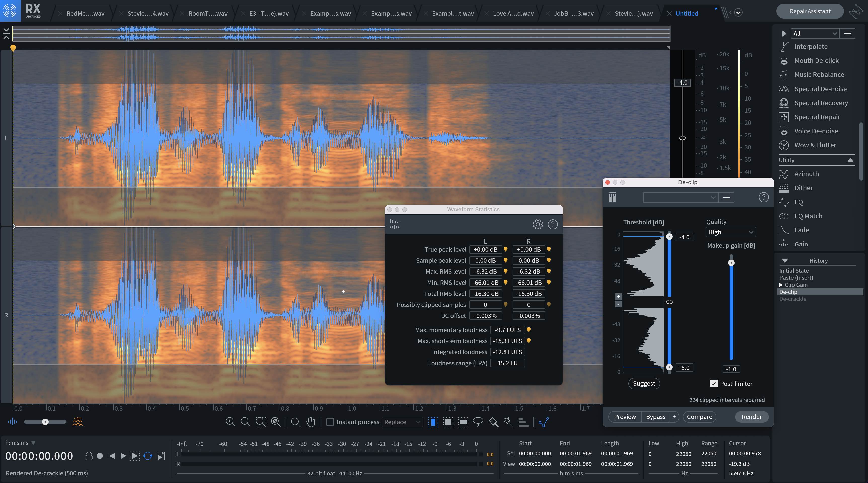Open time format h:m:s.ms dropdown

20,442
